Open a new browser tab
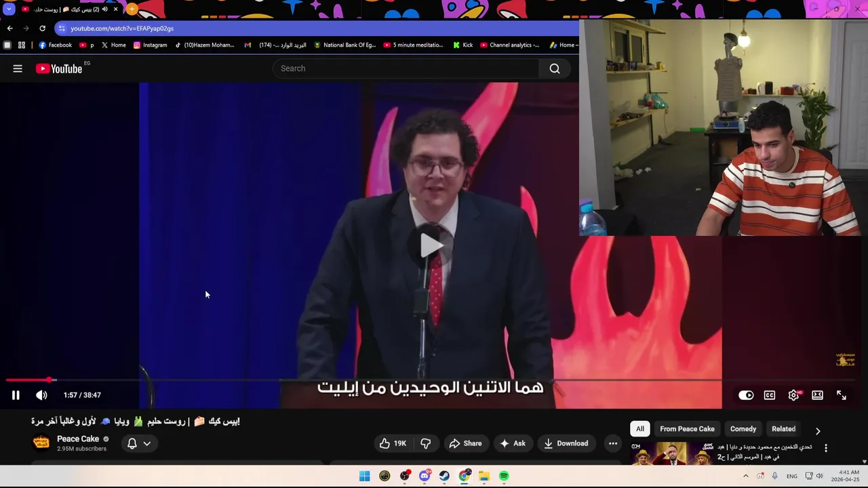868x488 pixels. pyautogui.click(x=132, y=9)
